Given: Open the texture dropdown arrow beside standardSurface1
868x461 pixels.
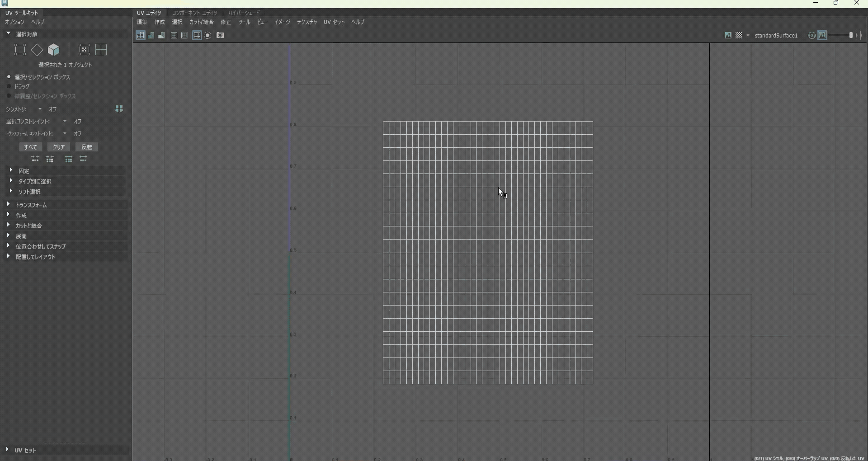Looking at the screenshot, I should pyautogui.click(x=748, y=35).
